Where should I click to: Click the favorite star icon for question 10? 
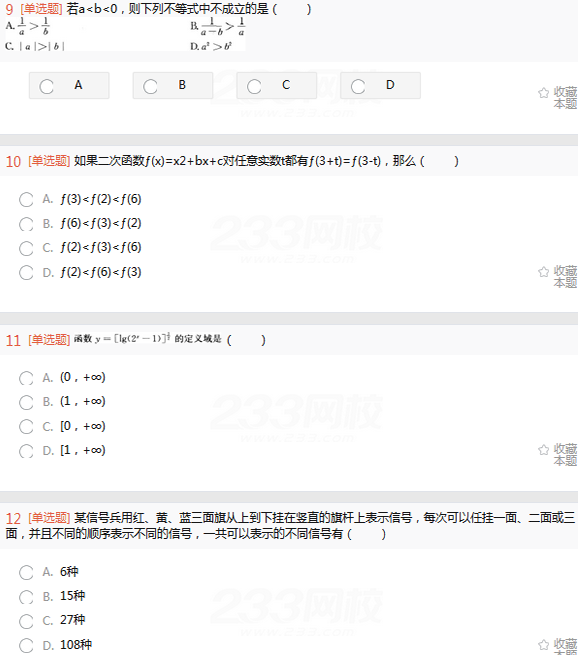click(x=543, y=272)
